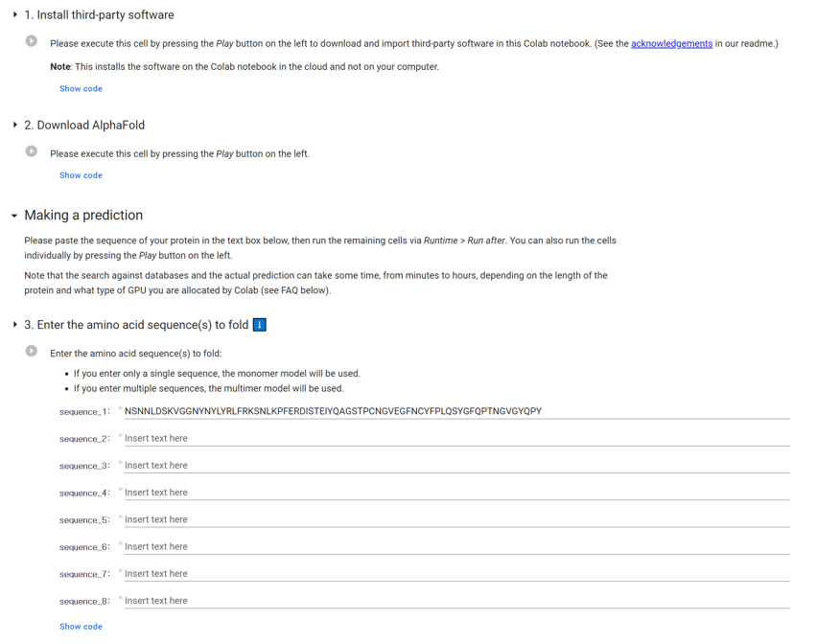Run the Download AlphaFold cell
816x644 pixels.
(32, 151)
